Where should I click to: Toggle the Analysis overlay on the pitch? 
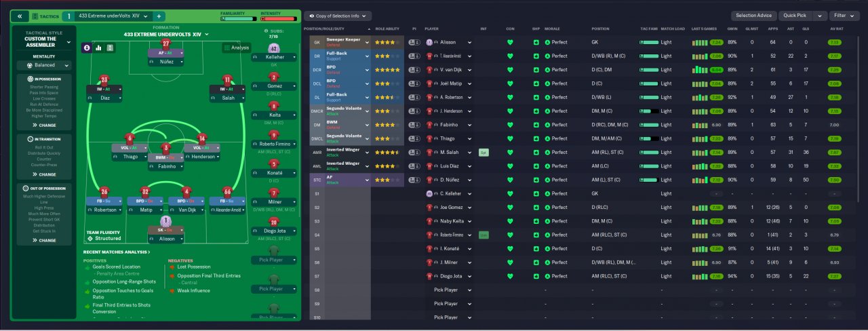pyautogui.click(x=236, y=47)
